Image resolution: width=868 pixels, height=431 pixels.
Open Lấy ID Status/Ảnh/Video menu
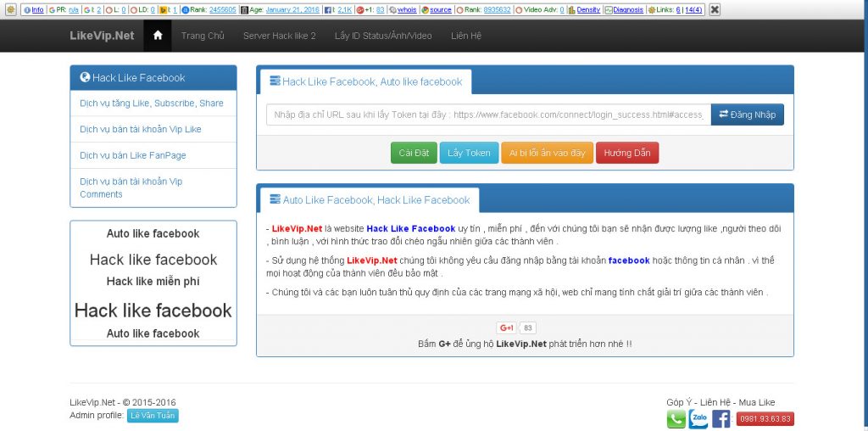(x=383, y=36)
